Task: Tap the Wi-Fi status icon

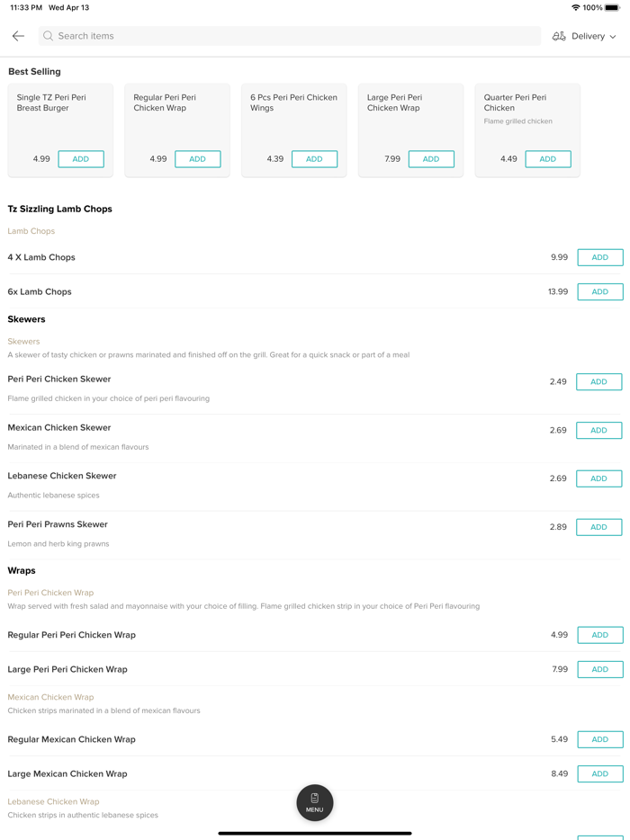Action: 575,7
